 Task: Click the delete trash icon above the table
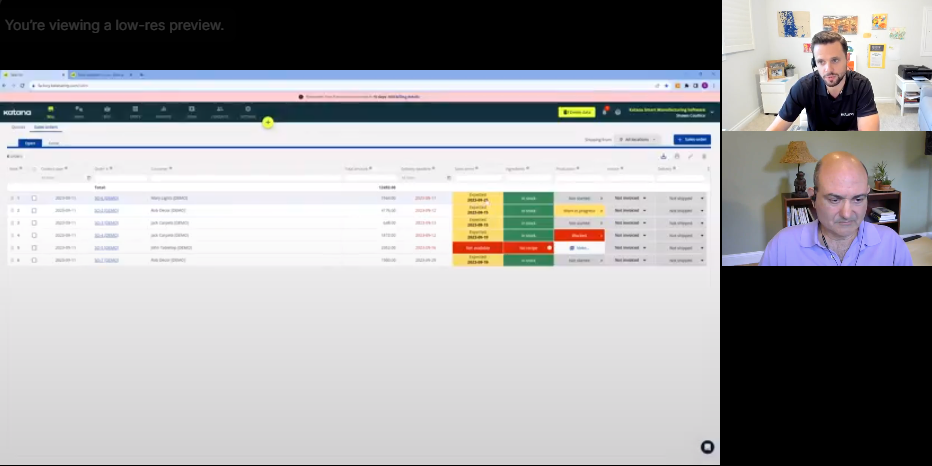(704, 156)
